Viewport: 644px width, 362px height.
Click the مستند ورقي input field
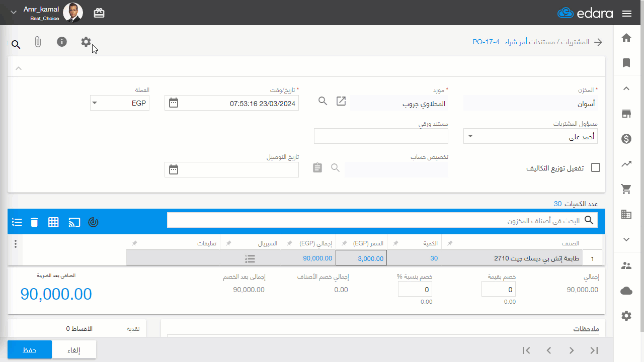(x=381, y=136)
